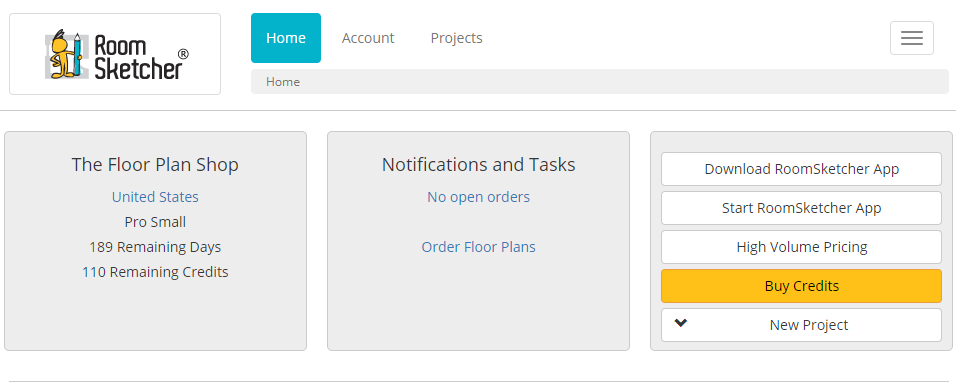Click the RoomSketcher mascot logo
The height and width of the screenshot is (387, 956).
click(115, 54)
